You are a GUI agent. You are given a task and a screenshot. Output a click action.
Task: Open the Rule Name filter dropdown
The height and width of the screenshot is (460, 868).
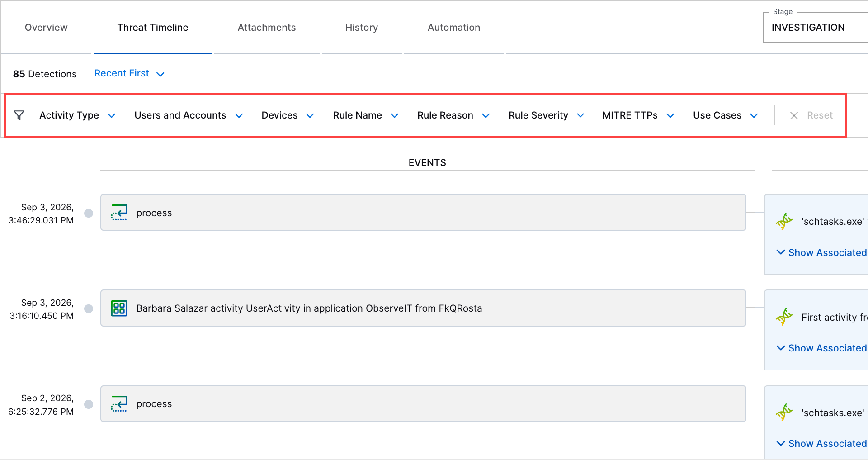click(366, 115)
